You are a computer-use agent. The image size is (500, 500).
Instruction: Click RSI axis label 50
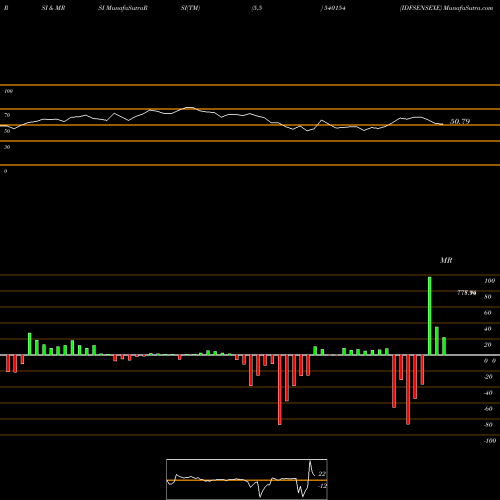7,131
